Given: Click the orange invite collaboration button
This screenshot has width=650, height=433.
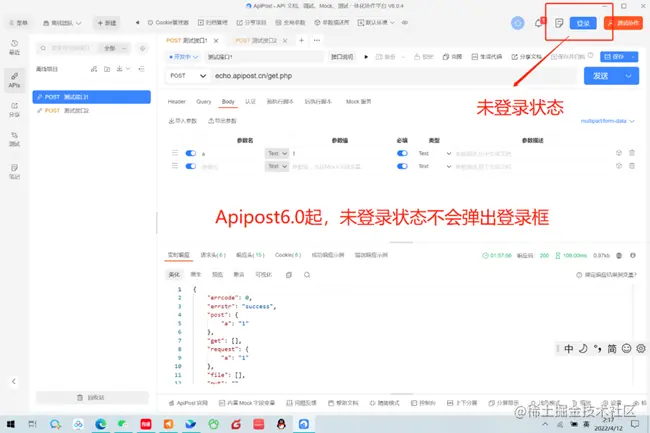Looking at the screenshot, I should tap(623, 23).
